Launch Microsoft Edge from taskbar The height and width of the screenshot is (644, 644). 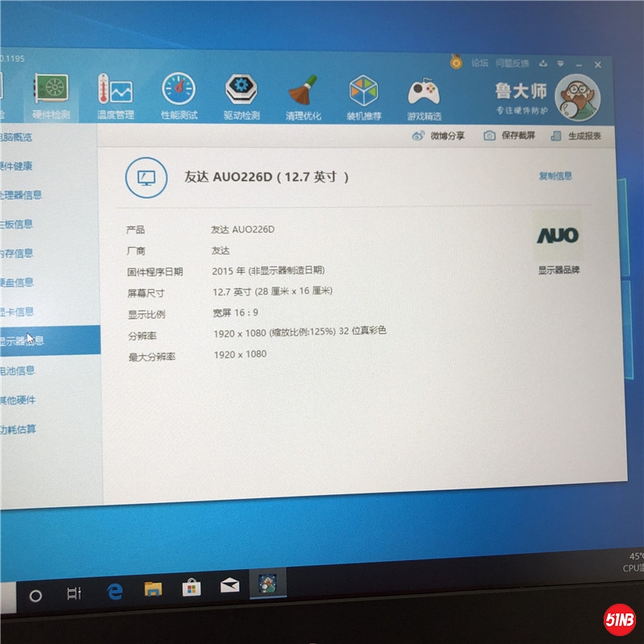(x=114, y=592)
